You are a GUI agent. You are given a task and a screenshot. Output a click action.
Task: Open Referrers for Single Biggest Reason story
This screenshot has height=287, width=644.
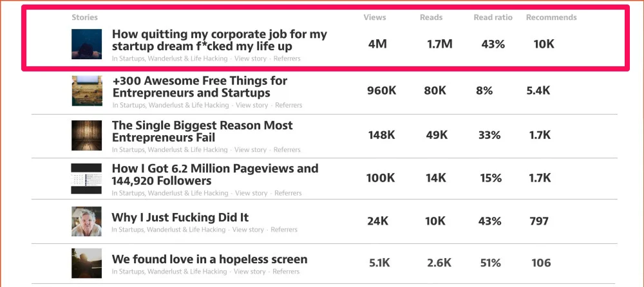pyautogui.click(x=287, y=150)
